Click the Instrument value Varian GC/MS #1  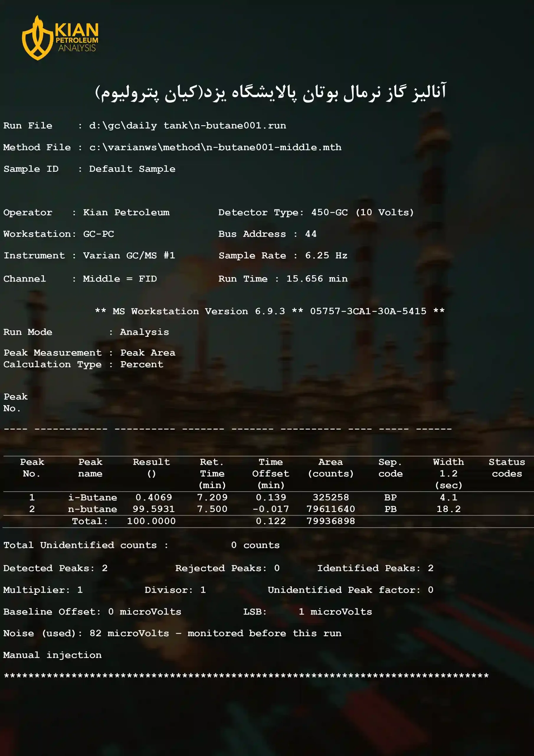[x=129, y=255]
